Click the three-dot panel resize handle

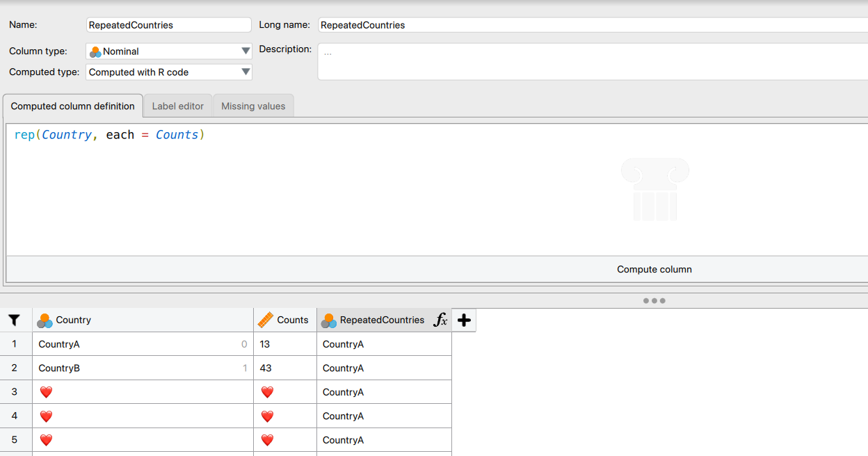pos(654,301)
